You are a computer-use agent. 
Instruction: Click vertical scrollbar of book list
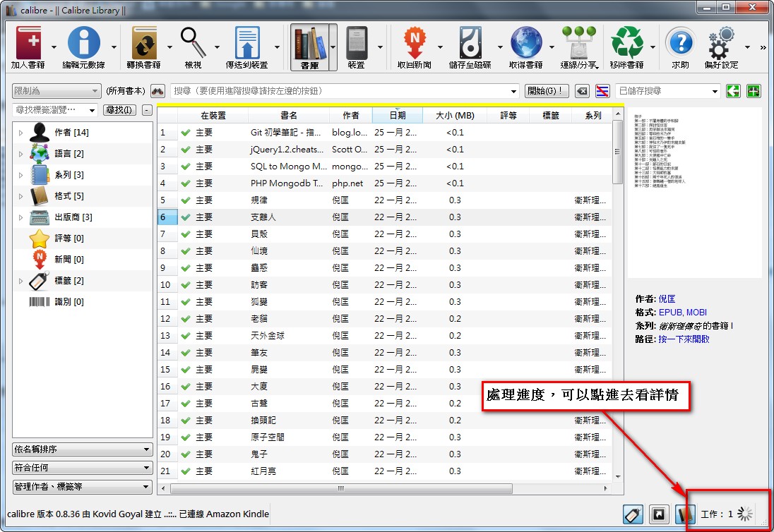click(x=617, y=152)
